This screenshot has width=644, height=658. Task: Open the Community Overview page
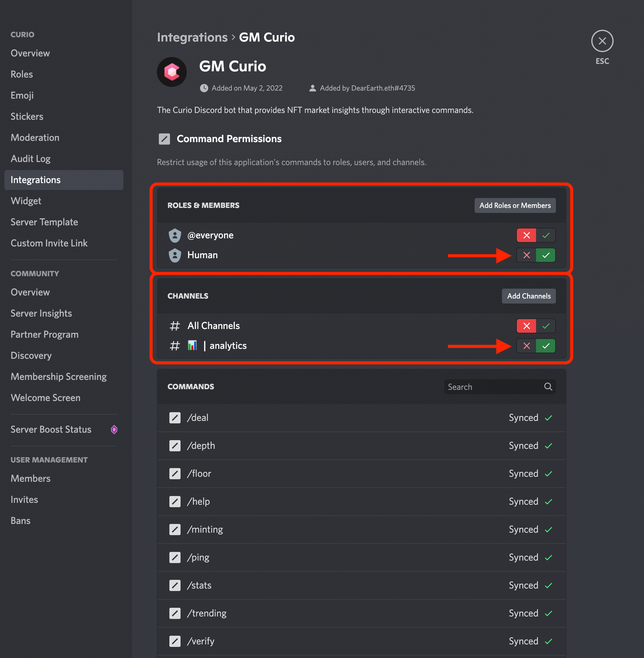64,292
